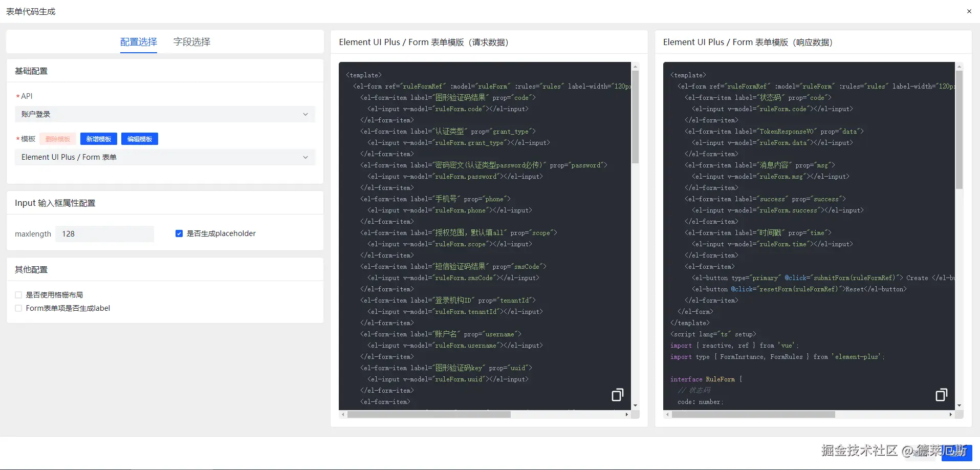Click the code line with label 短信验证码结果

tap(453, 267)
